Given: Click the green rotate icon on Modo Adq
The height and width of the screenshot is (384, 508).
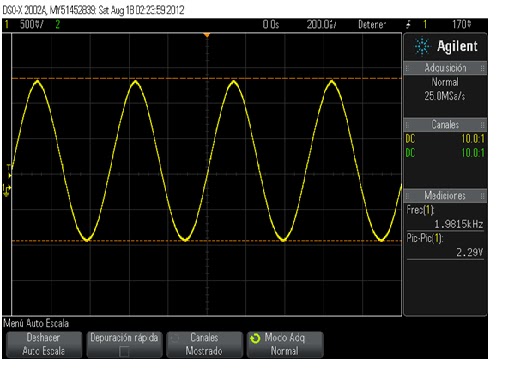Looking at the screenshot, I should pos(255,338).
